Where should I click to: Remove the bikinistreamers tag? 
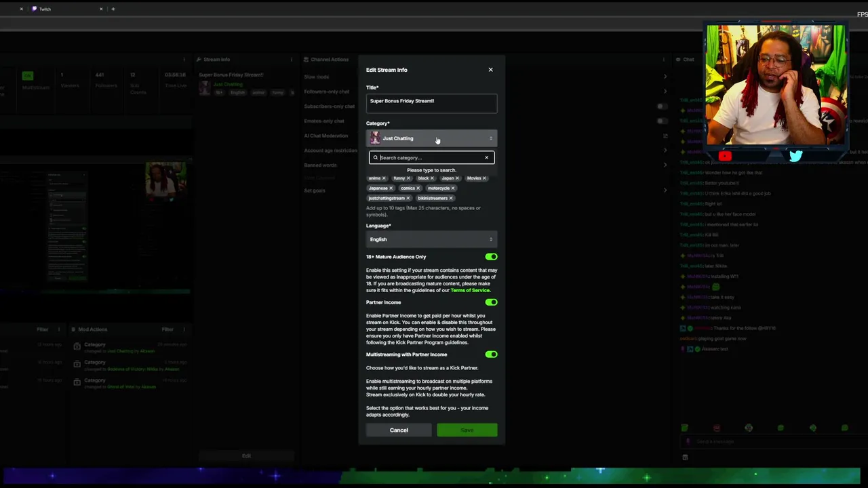[x=450, y=199]
